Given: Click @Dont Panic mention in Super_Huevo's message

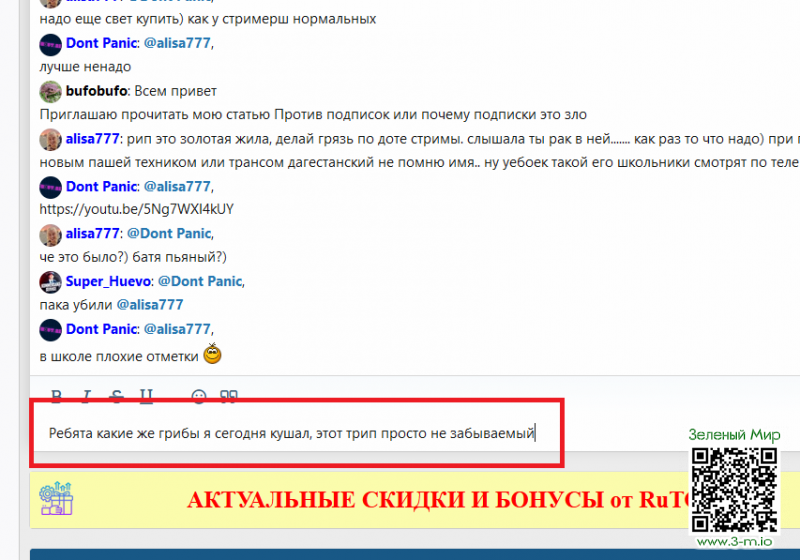Looking at the screenshot, I should (x=199, y=281).
